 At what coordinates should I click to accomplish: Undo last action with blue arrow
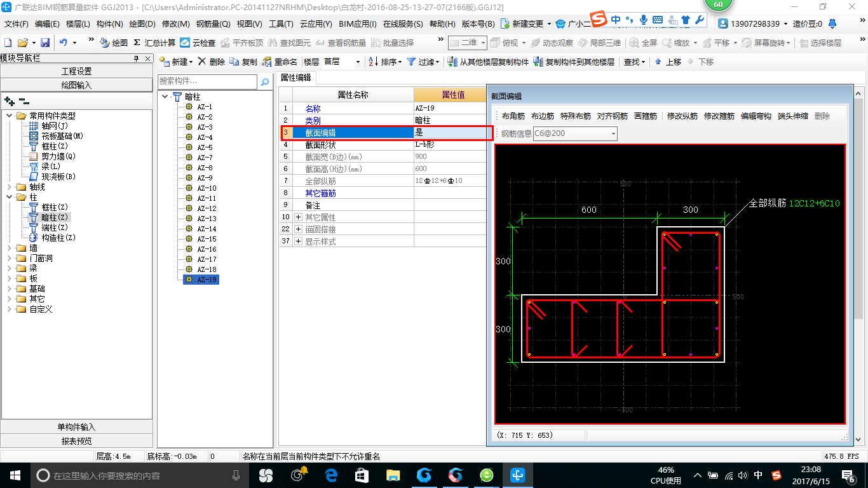[x=64, y=43]
